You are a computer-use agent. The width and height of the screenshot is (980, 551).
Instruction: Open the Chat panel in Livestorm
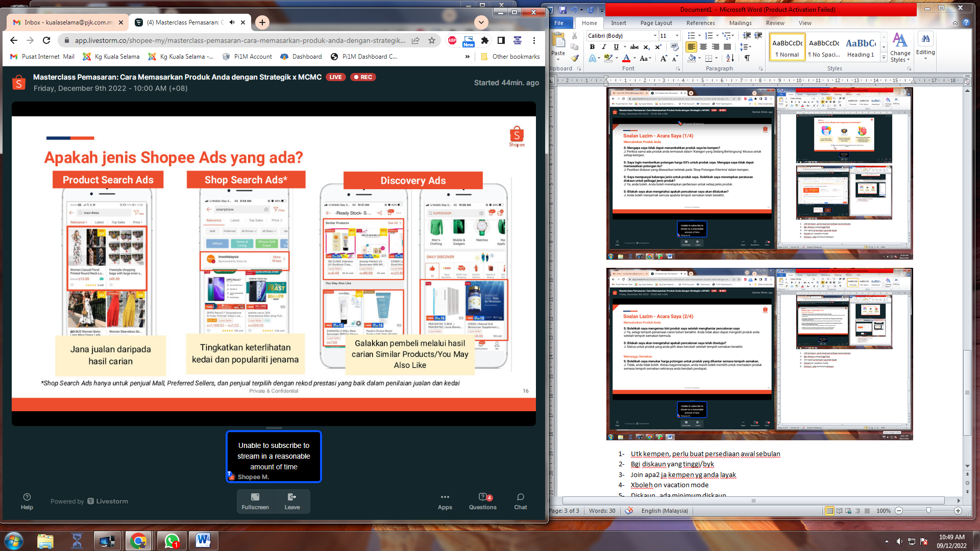click(521, 501)
